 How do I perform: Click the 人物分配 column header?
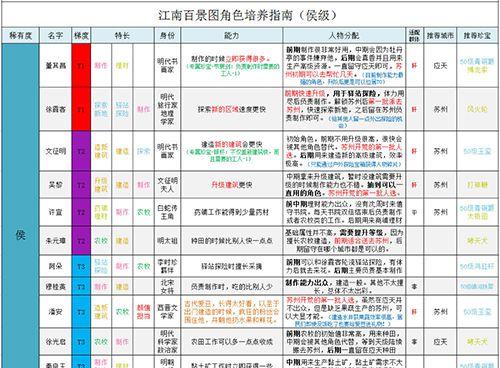coord(344,36)
